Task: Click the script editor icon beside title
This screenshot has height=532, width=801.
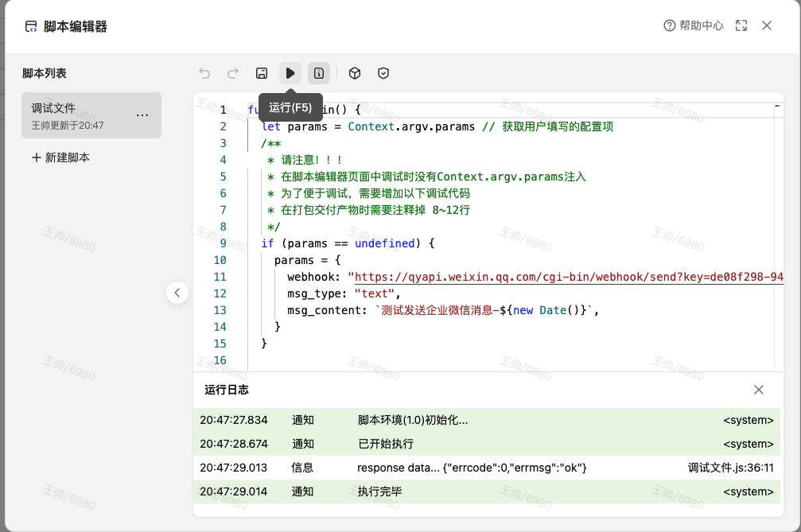Action: tap(31, 26)
